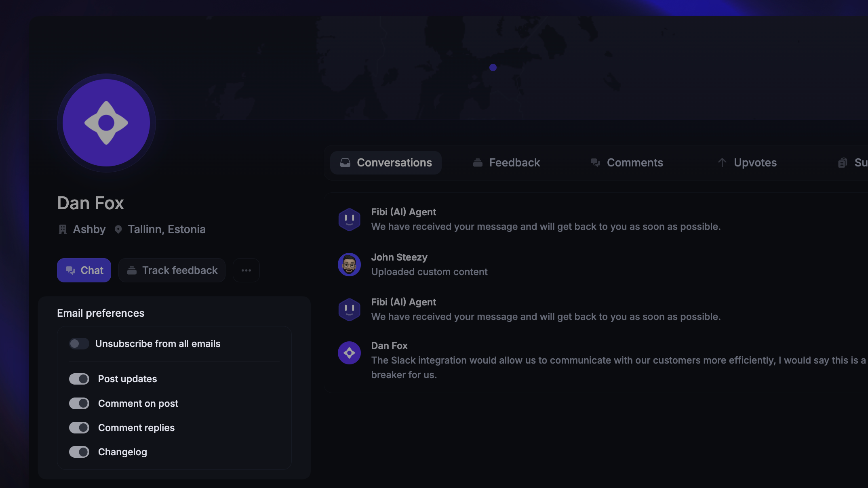The height and width of the screenshot is (488, 868).
Task: Click the Chat button
Action: pyautogui.click(x=84, y=270)
